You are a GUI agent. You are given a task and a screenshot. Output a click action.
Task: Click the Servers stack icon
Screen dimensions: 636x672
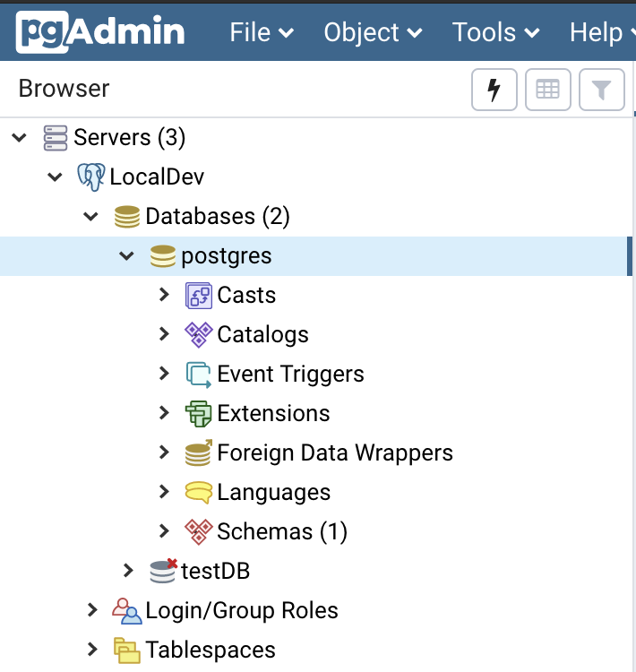pos(56,138)
